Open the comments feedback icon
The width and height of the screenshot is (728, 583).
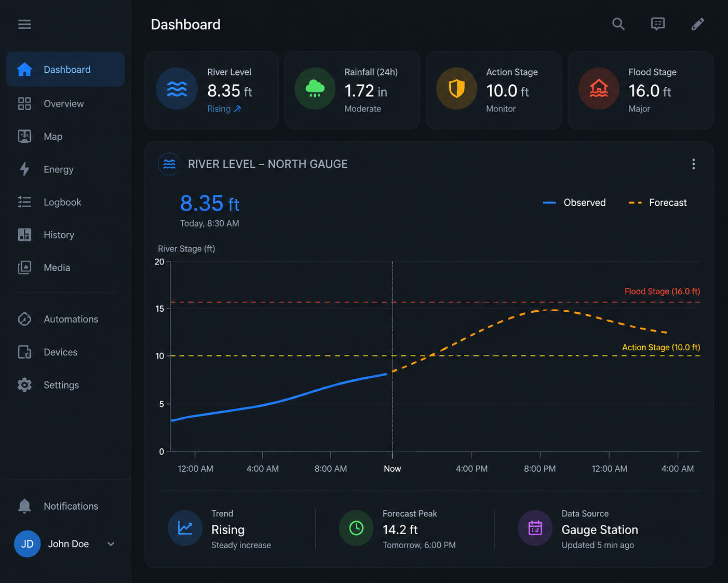pos(658,24)
